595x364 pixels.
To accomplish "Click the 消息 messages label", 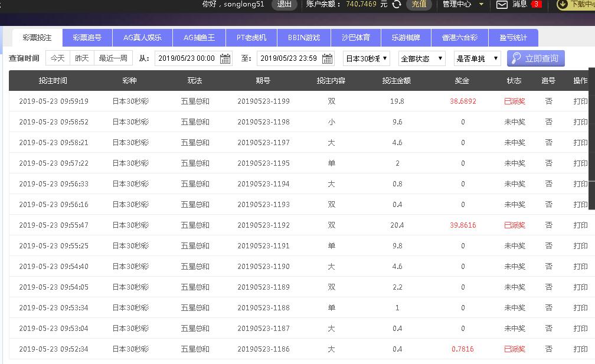I will tap(519, 4).
